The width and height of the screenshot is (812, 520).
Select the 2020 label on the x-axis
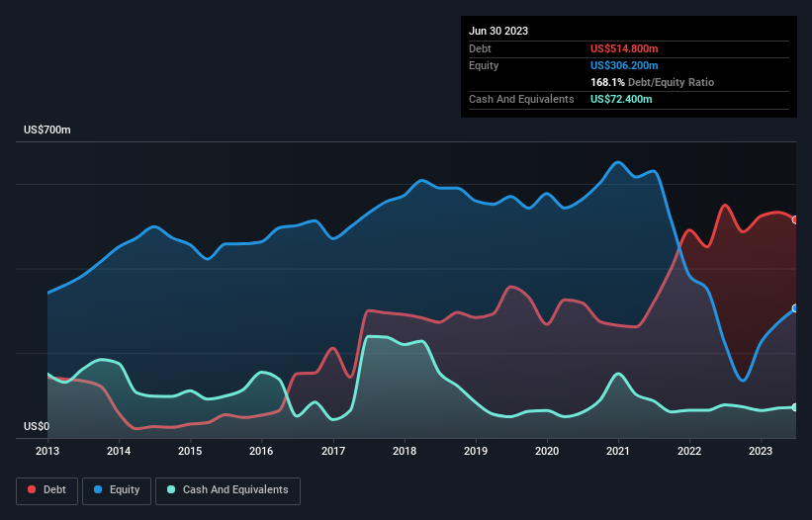[x=547, y=451]
